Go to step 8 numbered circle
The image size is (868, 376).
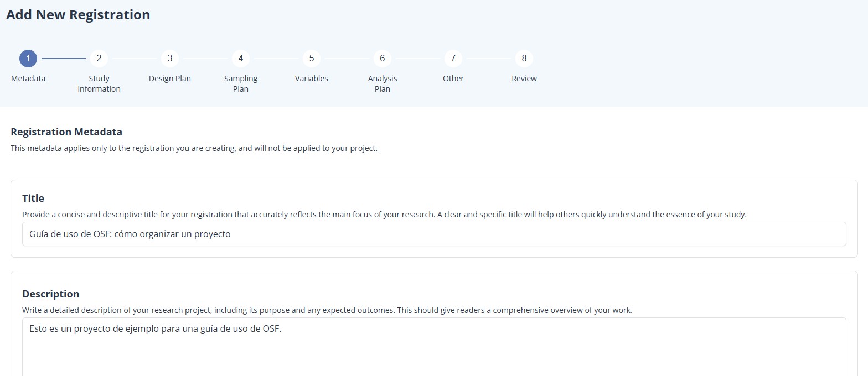pyautogui.click(x=524, y=59)
